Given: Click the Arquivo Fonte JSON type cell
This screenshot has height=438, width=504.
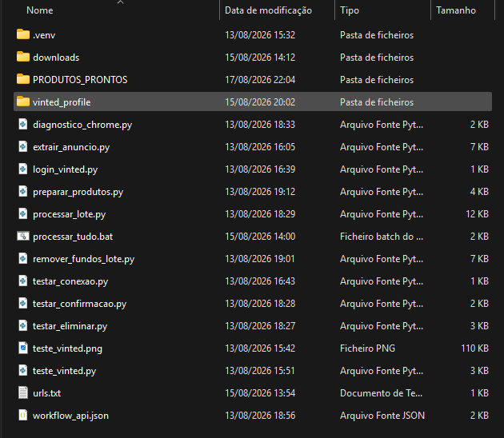Looking at the screenshot, I should coord(382,416).
